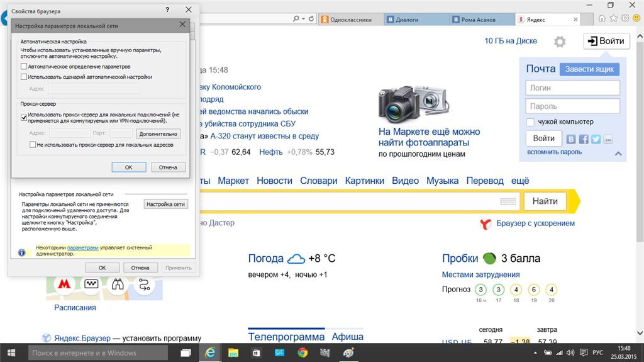This screenshot has width=644, height=362.
Task: Open the on-screen keyboard in search bar
Action: (508, 201)
